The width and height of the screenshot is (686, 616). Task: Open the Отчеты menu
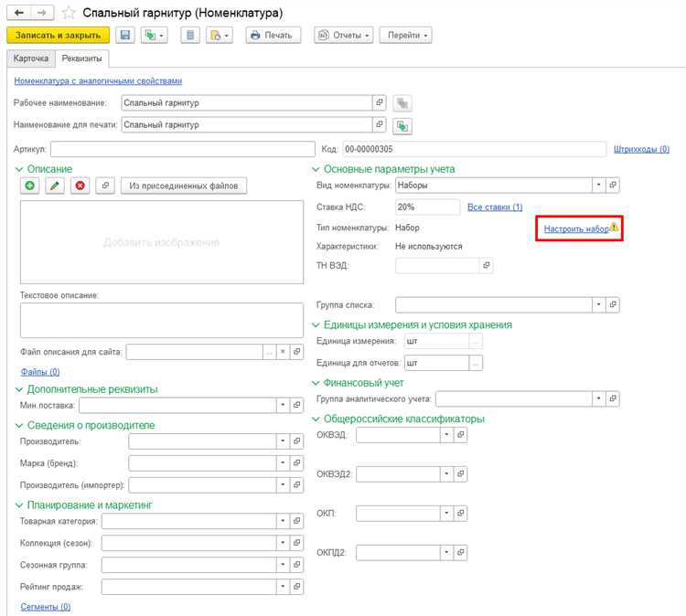[x=343, y=35]
